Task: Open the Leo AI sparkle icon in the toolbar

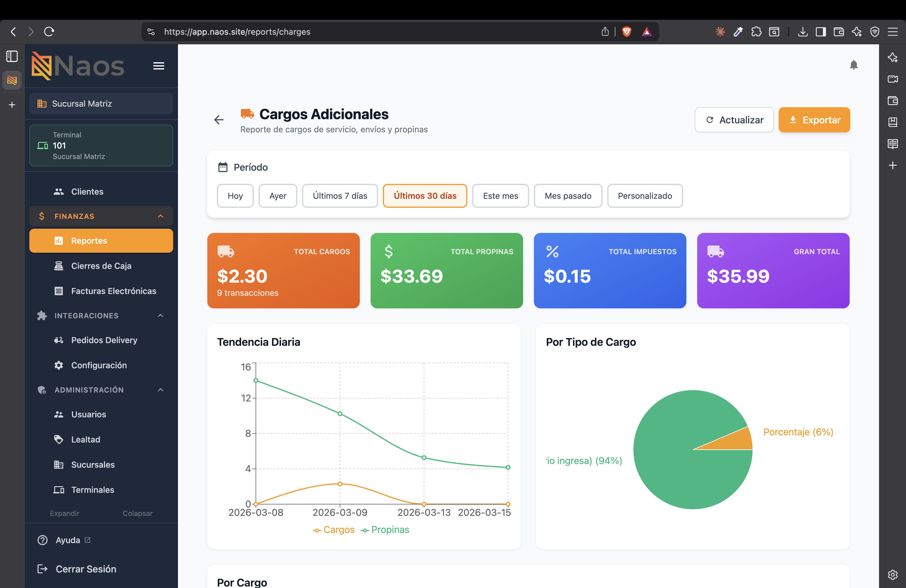Action: tap(857, 31)
